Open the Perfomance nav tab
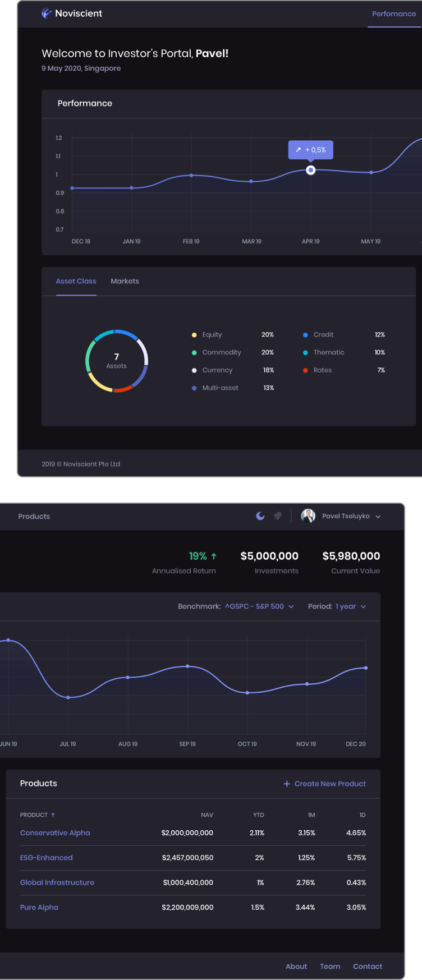This screenshot has height=980, width=422. (394, 13)
